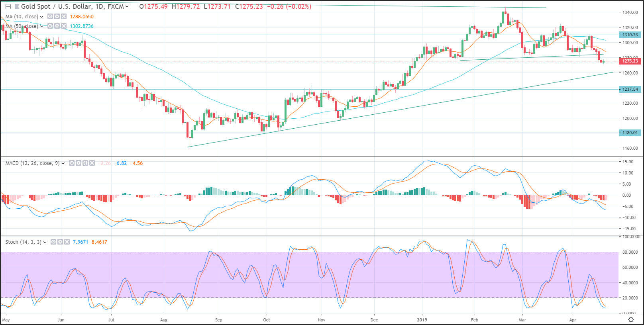Click the 2019 label on time axis
644x325 pixels.
[422, 320]
